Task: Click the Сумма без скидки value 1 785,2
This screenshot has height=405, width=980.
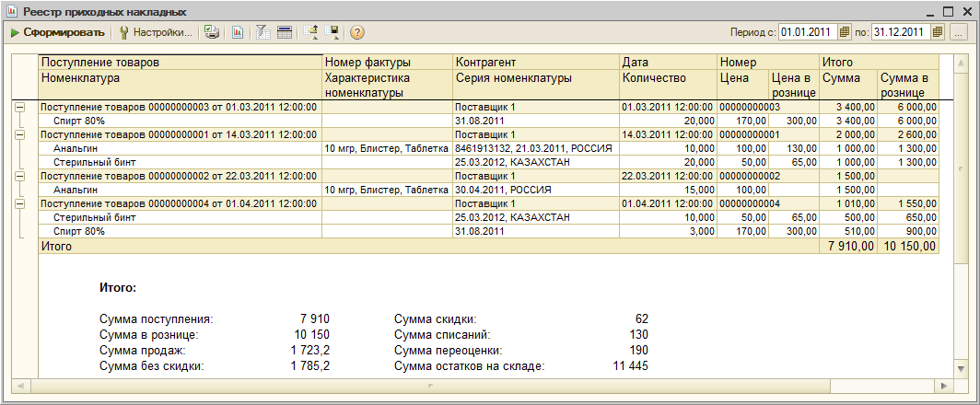Action: tap(310, 366)
